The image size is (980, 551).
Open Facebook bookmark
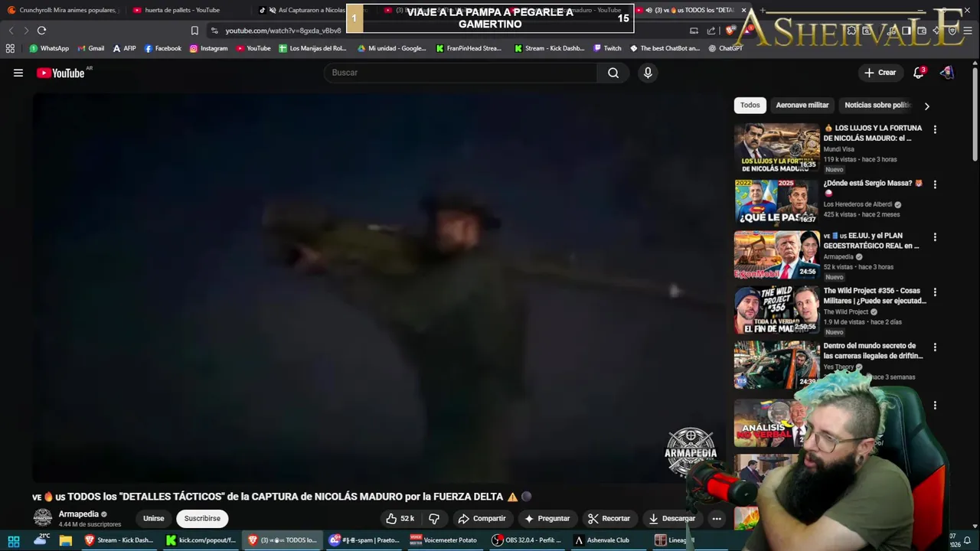(x=162, y=48)
